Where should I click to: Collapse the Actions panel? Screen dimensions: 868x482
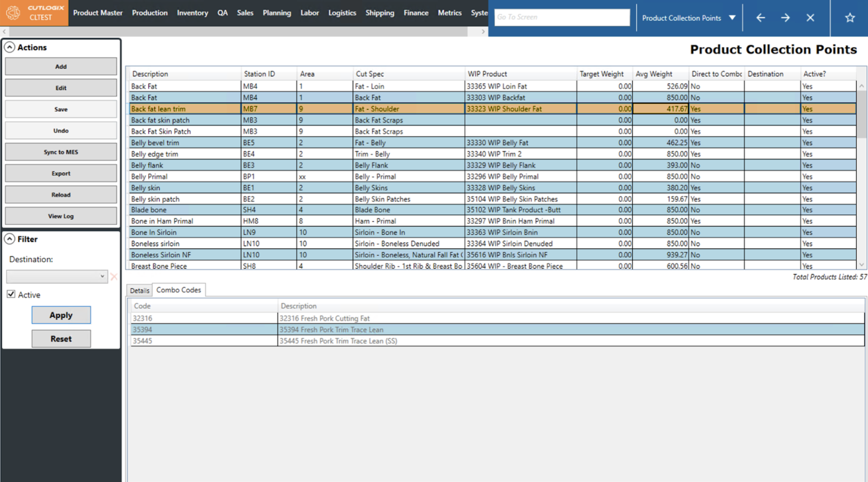[10, 47]
